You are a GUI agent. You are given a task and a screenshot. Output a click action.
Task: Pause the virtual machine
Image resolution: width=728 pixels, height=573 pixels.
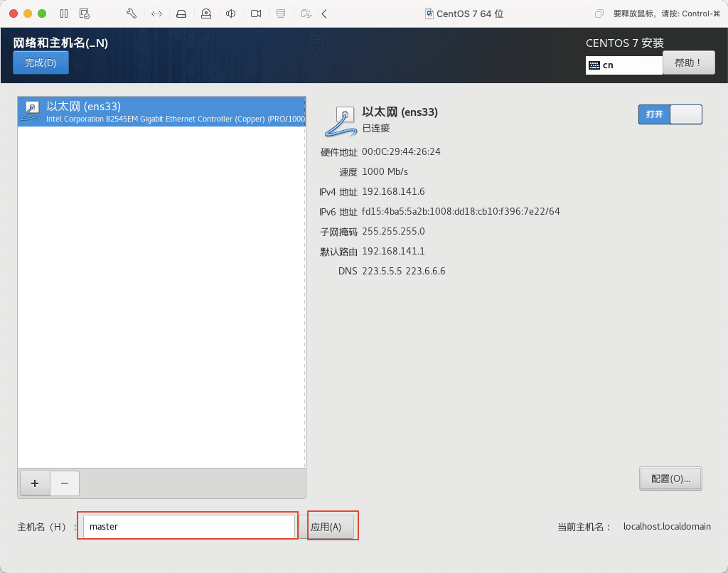click(64, 14)
